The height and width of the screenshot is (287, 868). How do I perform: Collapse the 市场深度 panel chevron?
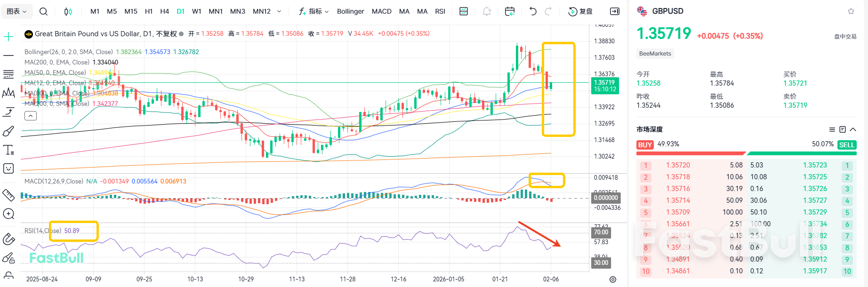[853, 129]
